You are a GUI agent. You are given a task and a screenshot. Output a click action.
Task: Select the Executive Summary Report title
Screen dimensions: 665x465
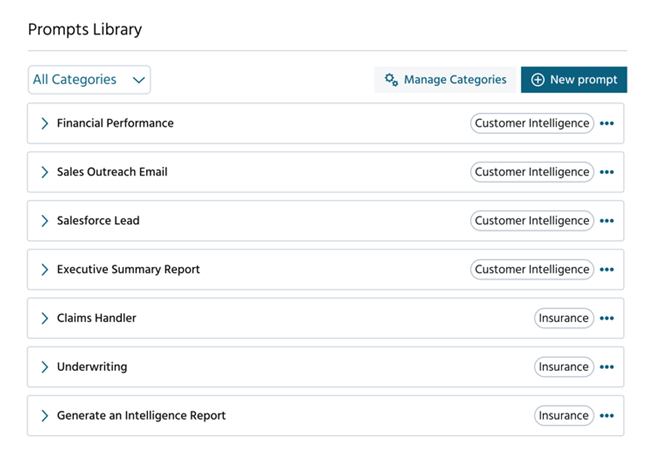(128, 270)
